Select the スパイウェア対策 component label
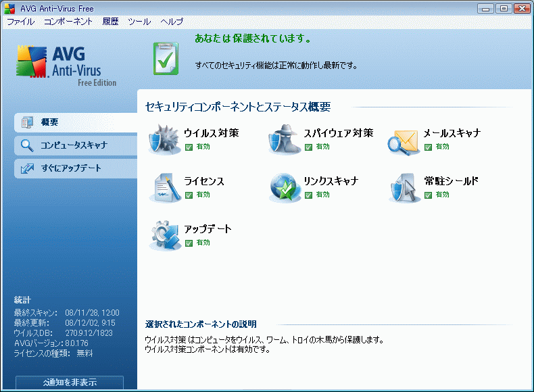 (339, 133)
